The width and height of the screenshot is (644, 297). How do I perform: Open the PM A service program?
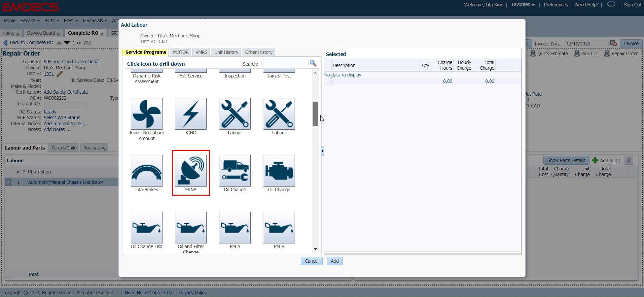(x=235, y=228)
